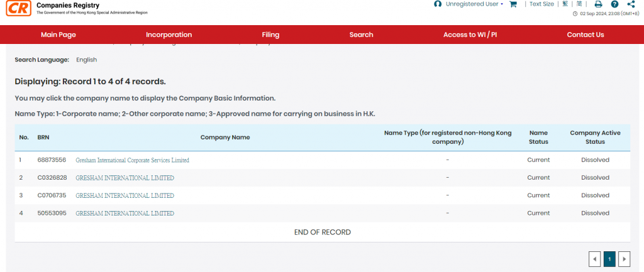
Task: Switch to Traditional Chinese language
Action: pos(565,4)
